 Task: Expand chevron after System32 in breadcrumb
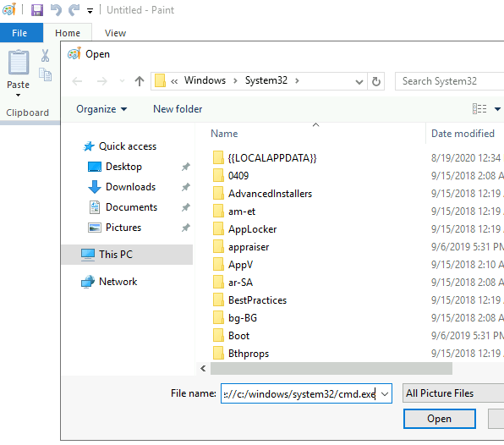tap(297, 80)
